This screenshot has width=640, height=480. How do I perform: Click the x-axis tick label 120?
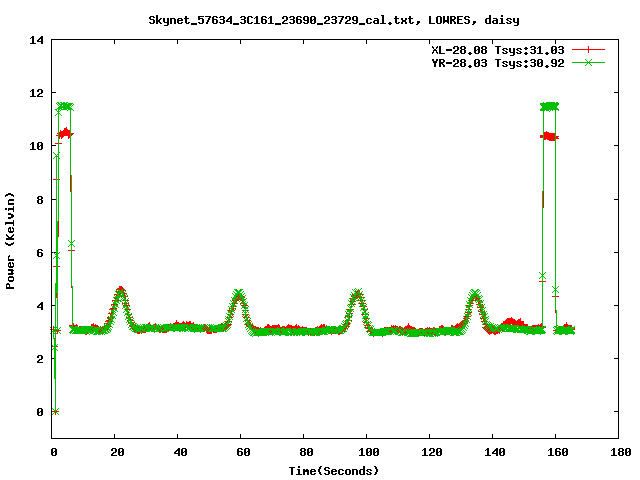click(x=432, y=452)
